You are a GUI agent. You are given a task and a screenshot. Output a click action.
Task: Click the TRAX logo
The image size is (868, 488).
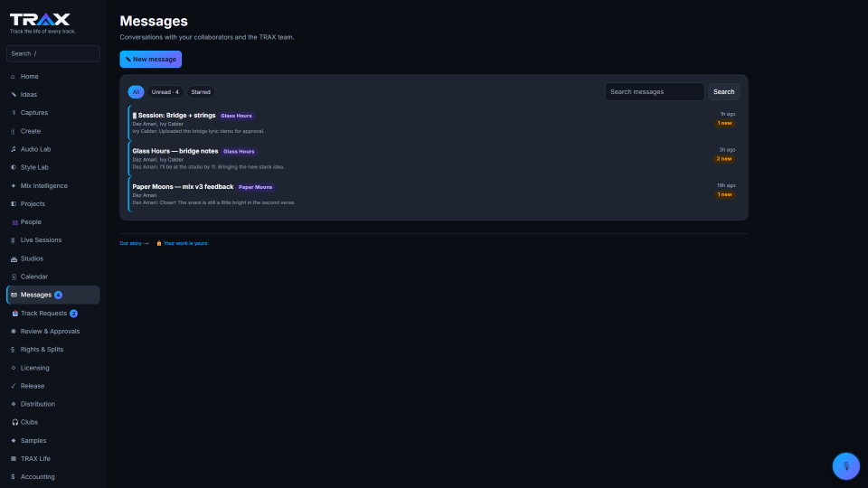(40, 20)
